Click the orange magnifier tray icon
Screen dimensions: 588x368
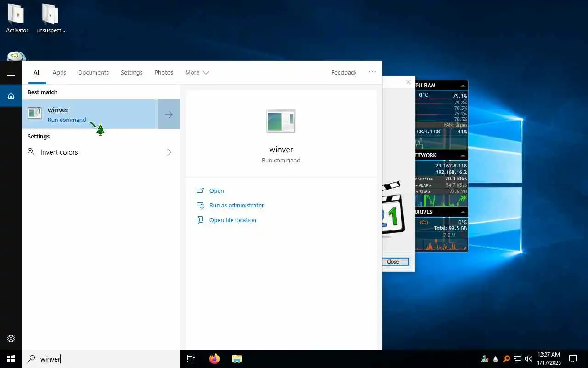tap(507, 359)
